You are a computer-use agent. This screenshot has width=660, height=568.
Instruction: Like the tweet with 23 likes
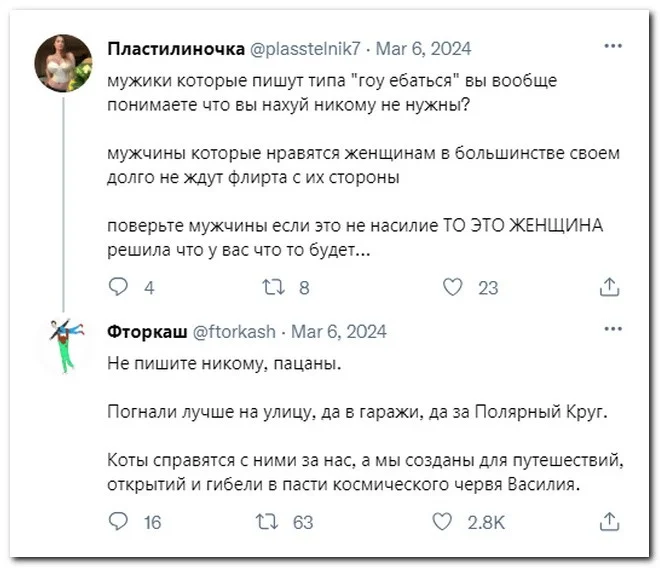coord(453,288)
